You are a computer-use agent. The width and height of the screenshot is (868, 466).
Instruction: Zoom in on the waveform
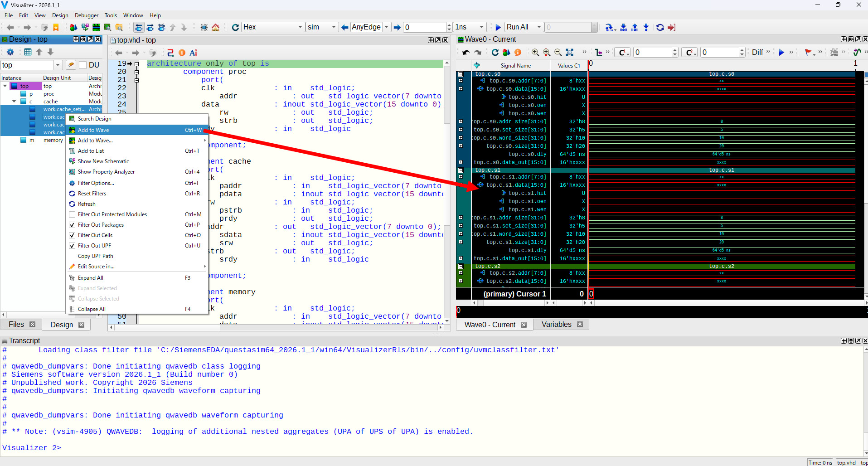[535, 52]
